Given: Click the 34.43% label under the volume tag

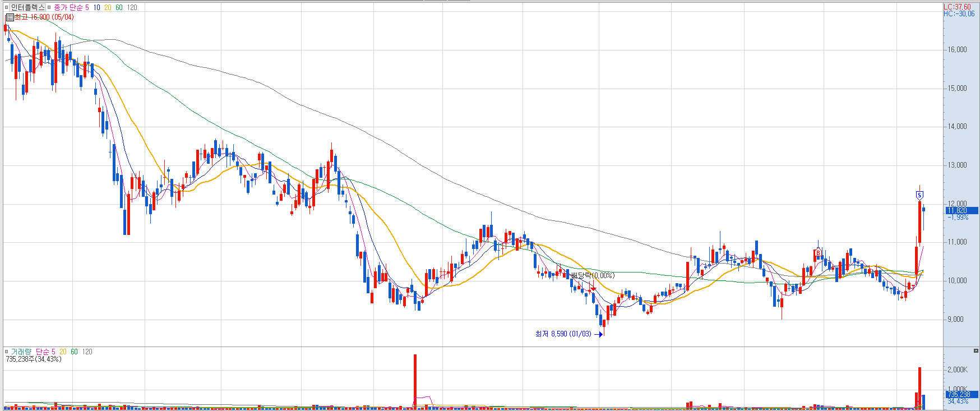Looking at the screenshot, I should [958, 401].
